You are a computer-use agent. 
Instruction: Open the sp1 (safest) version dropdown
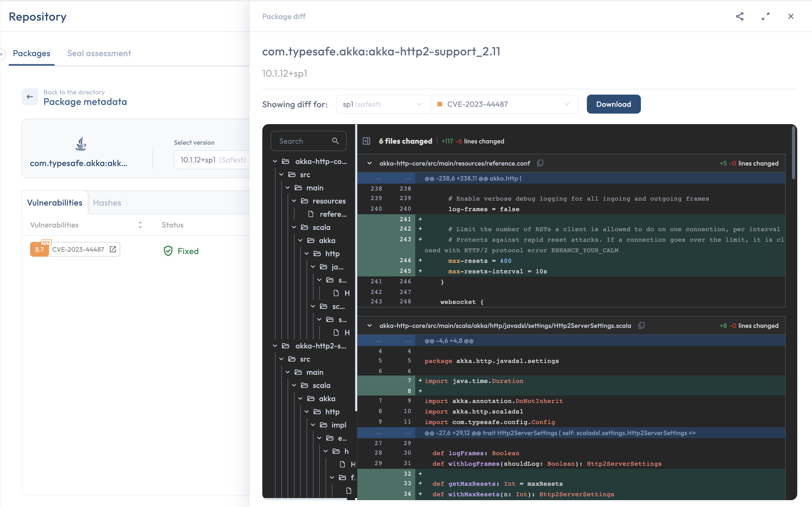[x=383, y=104]
